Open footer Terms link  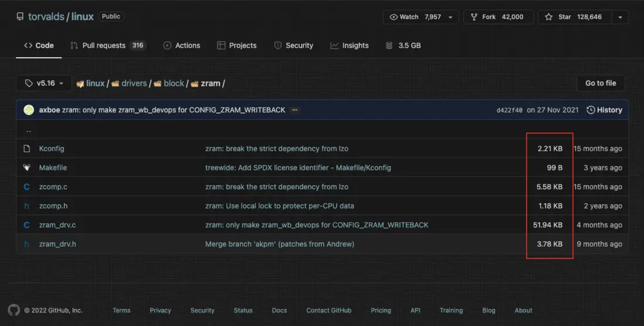[121, 310]
